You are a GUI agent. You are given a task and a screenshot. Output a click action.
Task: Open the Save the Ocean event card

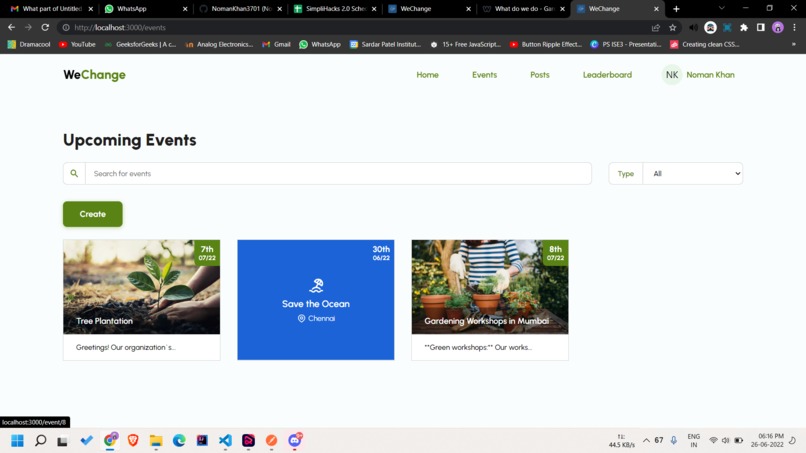(316, 300)
